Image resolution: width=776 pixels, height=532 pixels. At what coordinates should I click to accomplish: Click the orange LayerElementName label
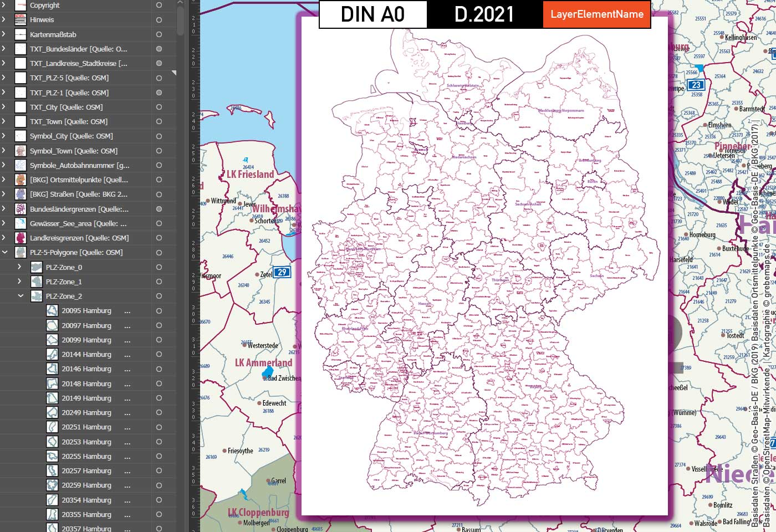(x=597, y=15)
